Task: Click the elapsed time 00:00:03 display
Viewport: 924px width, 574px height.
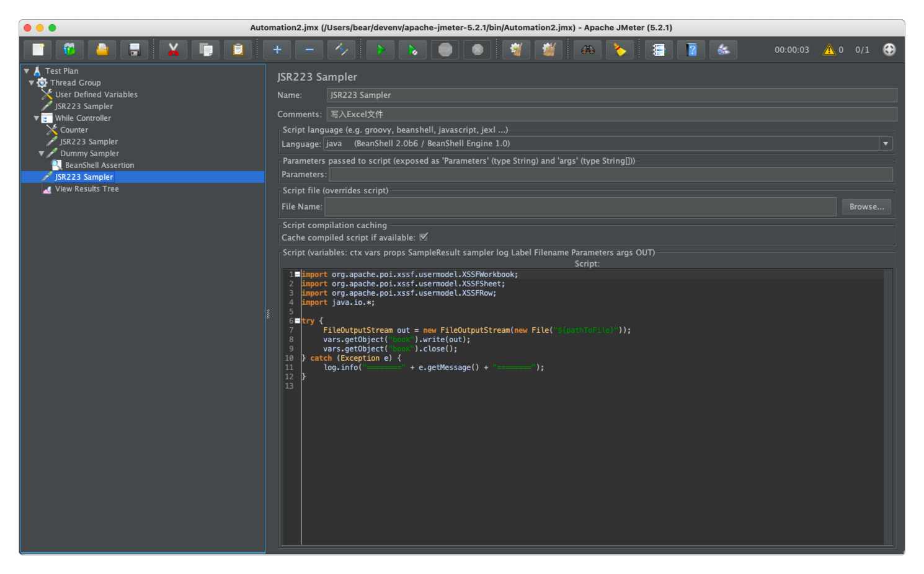Action: pyautogui.click(x=792, y=50)
